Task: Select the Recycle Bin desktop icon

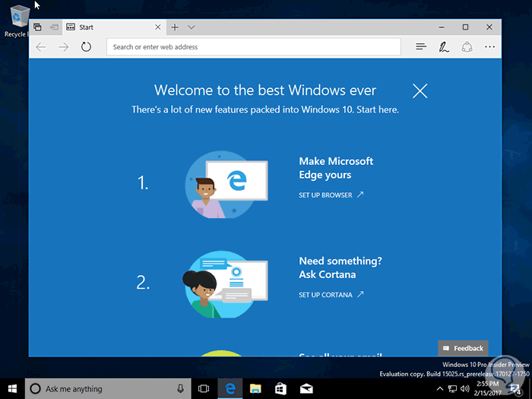Action: tap(16, 21)
